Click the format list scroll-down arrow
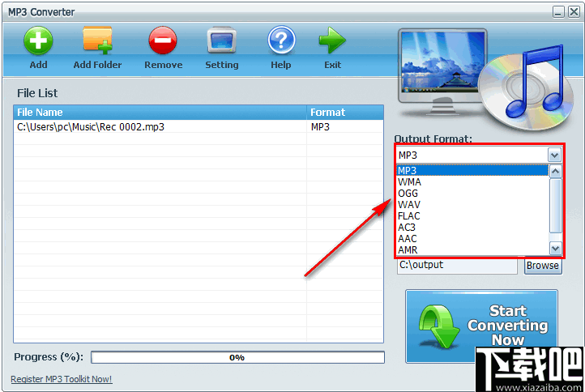The width and height of the screenshot is (585, 392). 556,248
